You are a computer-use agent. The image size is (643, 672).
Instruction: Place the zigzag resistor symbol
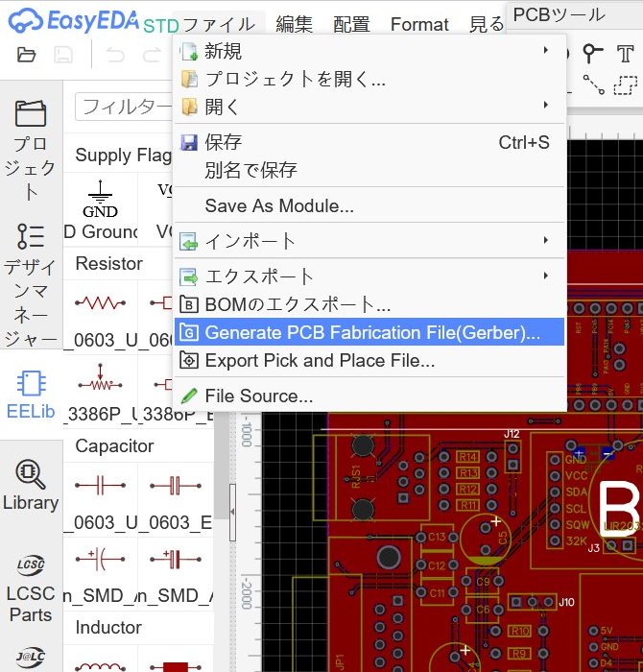[100, 303]
